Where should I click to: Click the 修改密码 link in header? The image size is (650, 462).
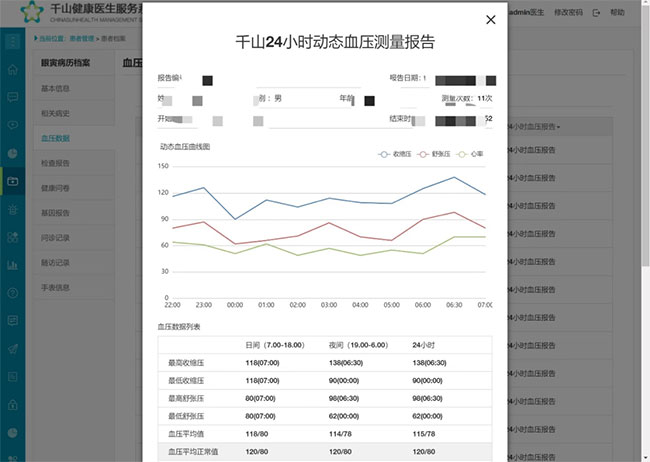click(x=568, y=12)
